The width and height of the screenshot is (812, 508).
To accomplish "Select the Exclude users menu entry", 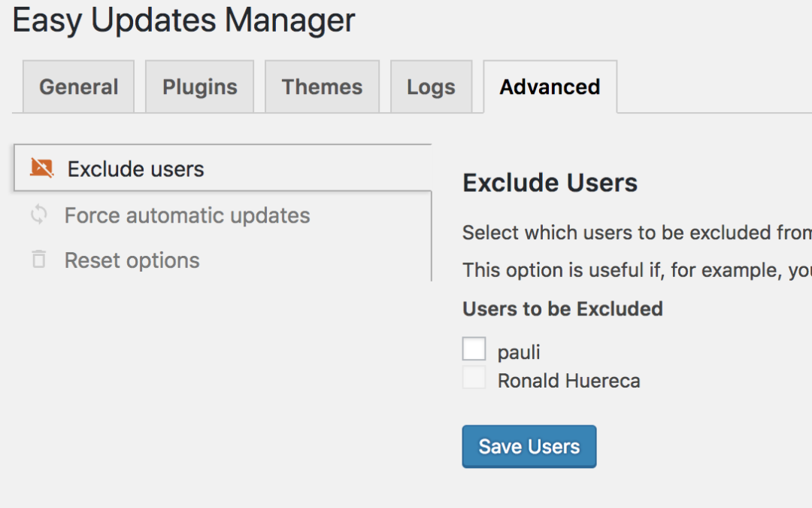I will pyautogui.click(x=223, y=168).
